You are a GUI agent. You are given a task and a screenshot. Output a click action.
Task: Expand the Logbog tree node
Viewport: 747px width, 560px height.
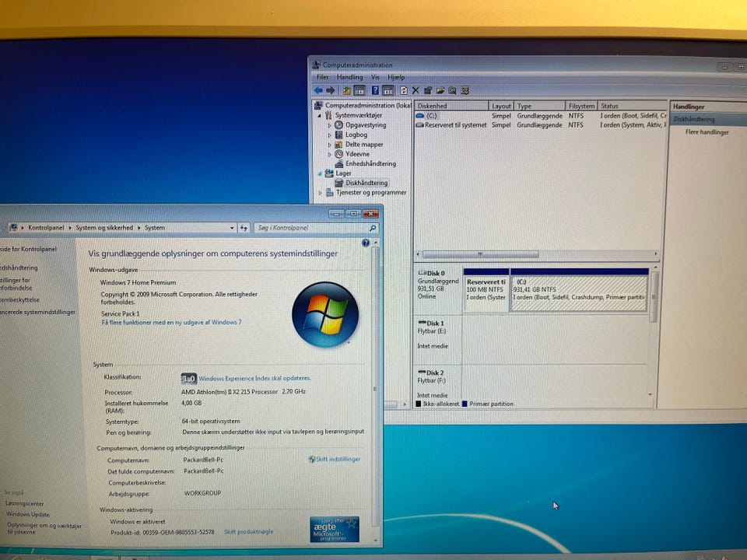point(329,135)
